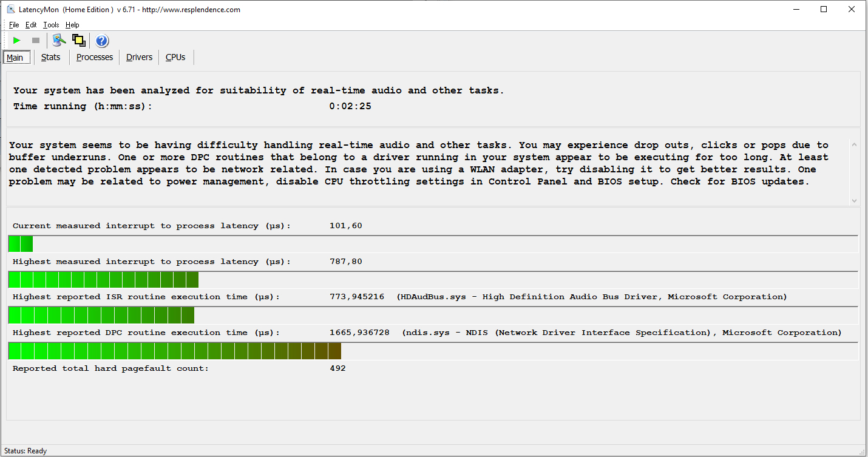Click the 'Your system has been analyzed' heading
Viewport: 868px width, 457px height.
(x=259, y=90)
